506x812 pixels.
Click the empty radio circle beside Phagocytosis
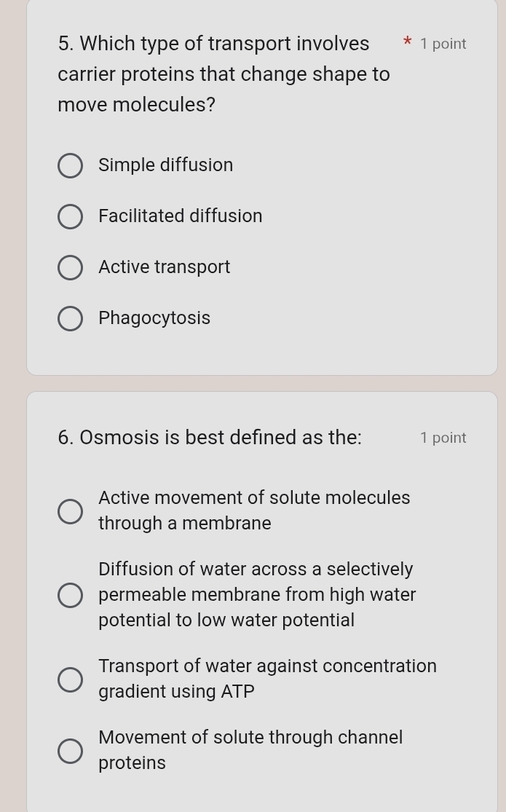(71, 318)
